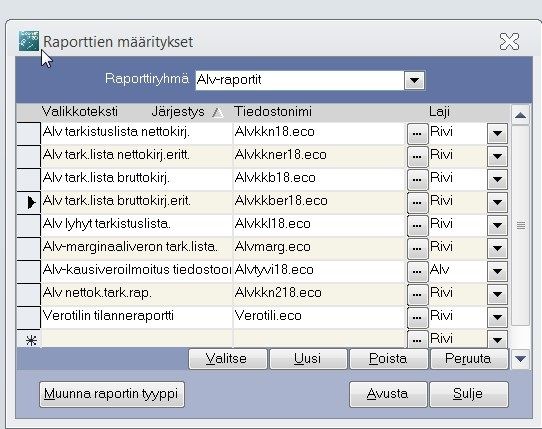Select row header of Verotilin tilanneraportti
This screenshot has height=429, width=542.
tap(29, 317)
